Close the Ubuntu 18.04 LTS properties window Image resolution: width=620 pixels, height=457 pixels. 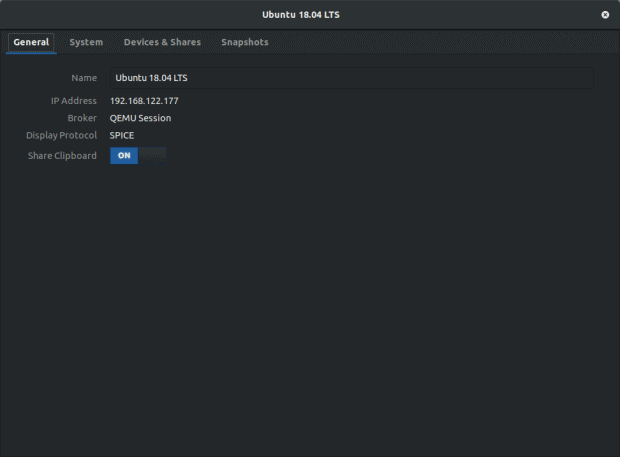(x=605, y=15)
